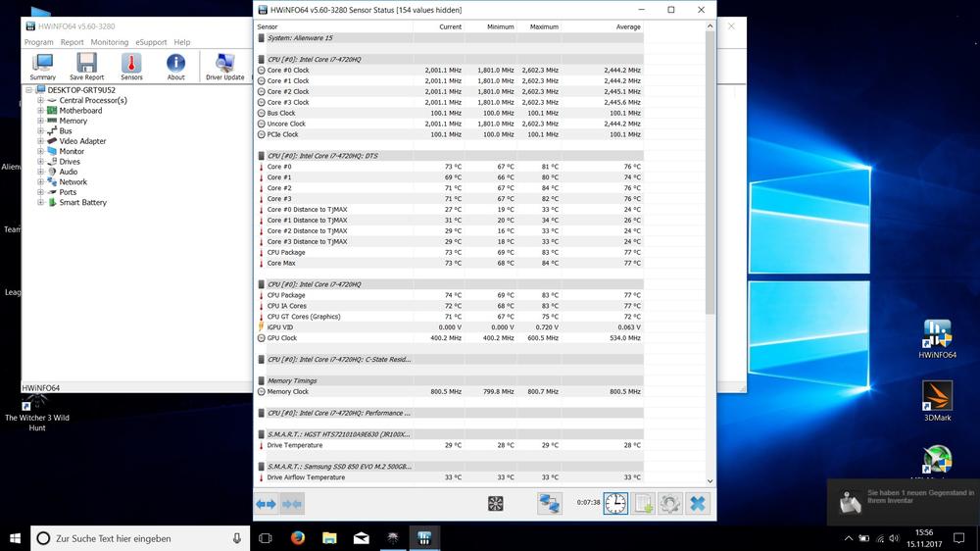Click the Save Report floppy icon
This screenshot has height=551, width=980.
point(86,66)
